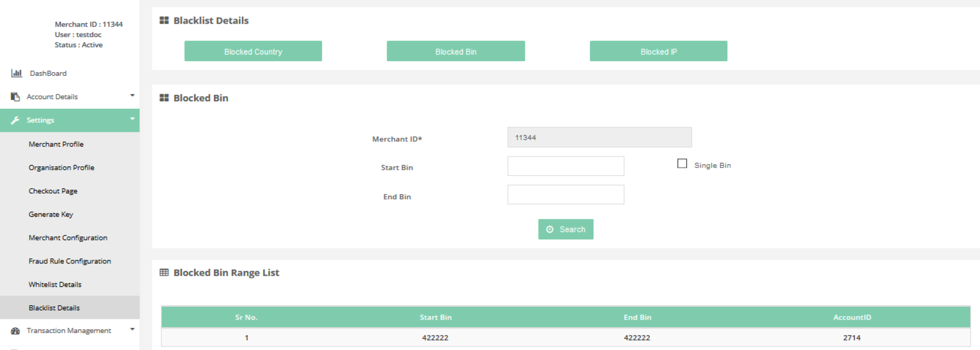Select the Blocked Bin button

pyautogui.click(x=456, y=51)
